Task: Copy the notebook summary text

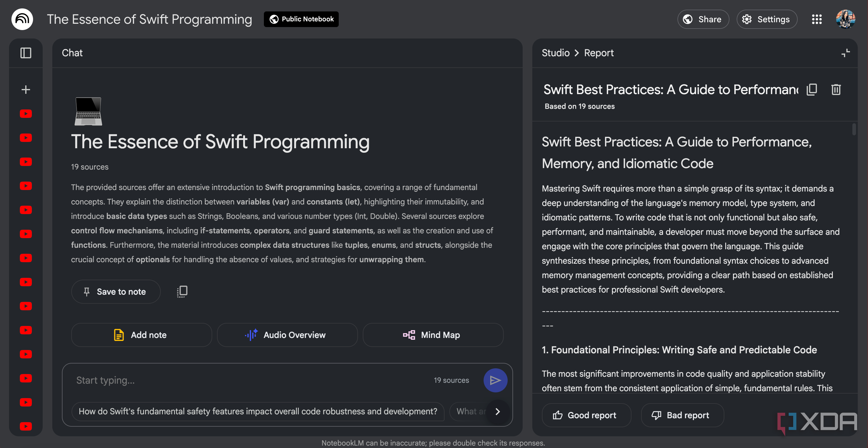Action: point(182,292)
